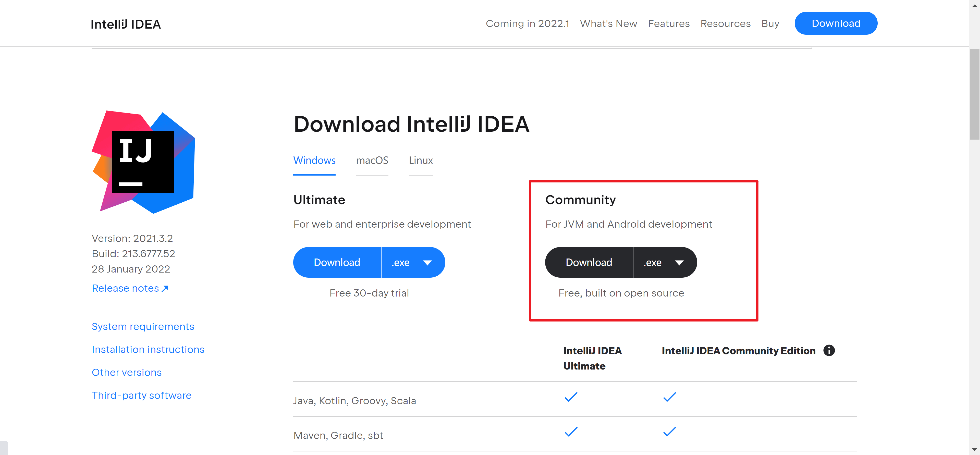Open the Other versions link

pyautogui.click(x=126, y=372)
